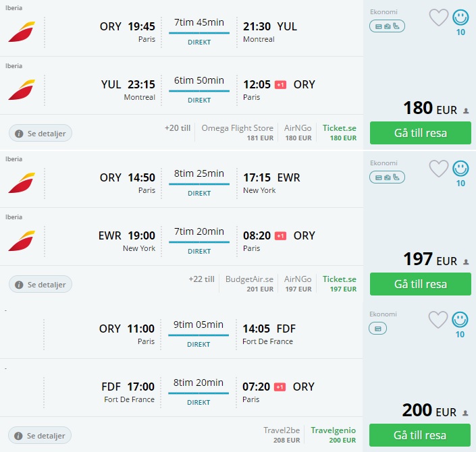The width and height of the screenshot is (476, 452).
Task: Click 'Gå till resa' for 180 EUR trip
Action: pyautogui.click(x=420, y=133)
